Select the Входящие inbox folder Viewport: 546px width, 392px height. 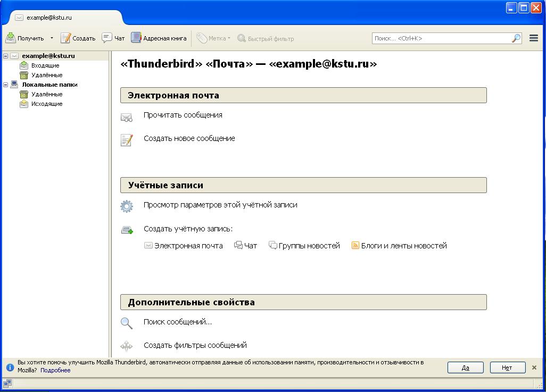(x=45, y=65)
